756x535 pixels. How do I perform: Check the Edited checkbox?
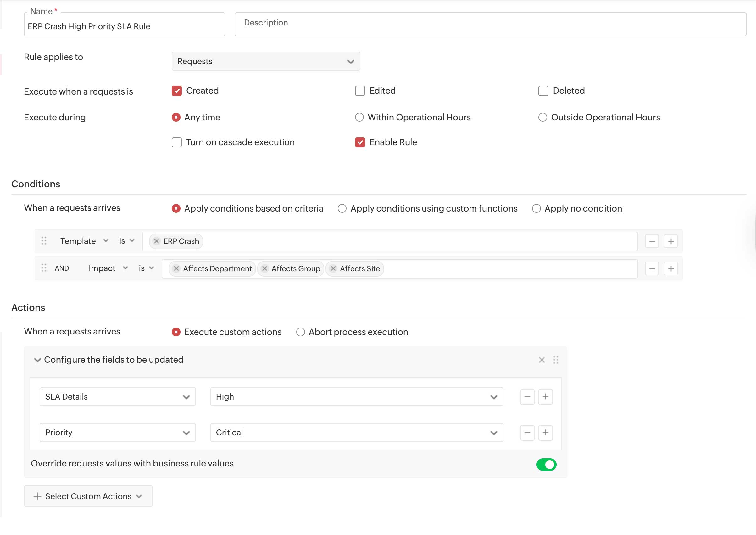[359, 91]
